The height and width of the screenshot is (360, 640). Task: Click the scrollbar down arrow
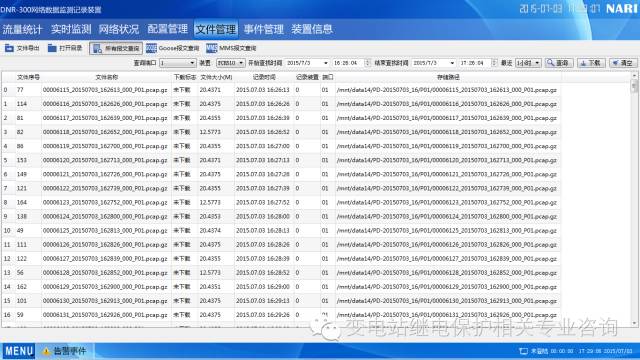click(634, 324)
